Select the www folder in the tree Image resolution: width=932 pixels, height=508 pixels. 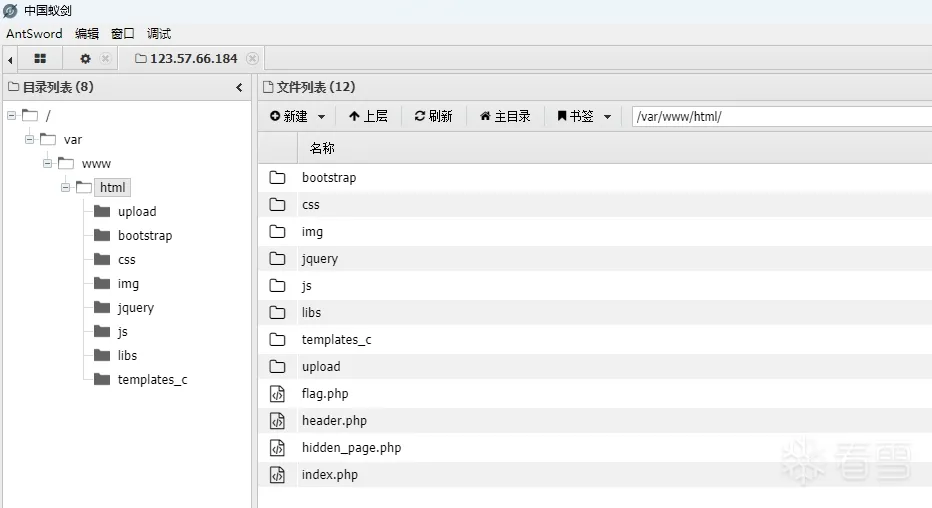tap(96, 163)
